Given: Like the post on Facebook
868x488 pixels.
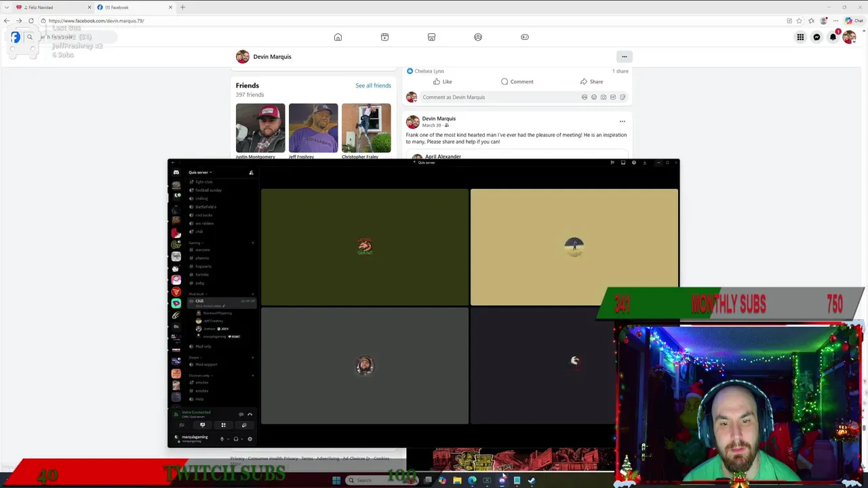Looking at the screenshot, I should click(x=443, y=81).
